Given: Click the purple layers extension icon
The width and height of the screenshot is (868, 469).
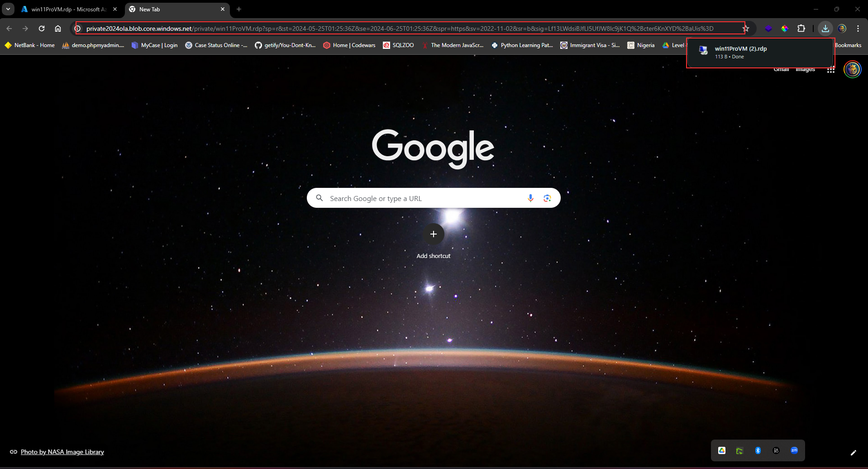Looking at the screenshot, I should [x=769, y=28].
